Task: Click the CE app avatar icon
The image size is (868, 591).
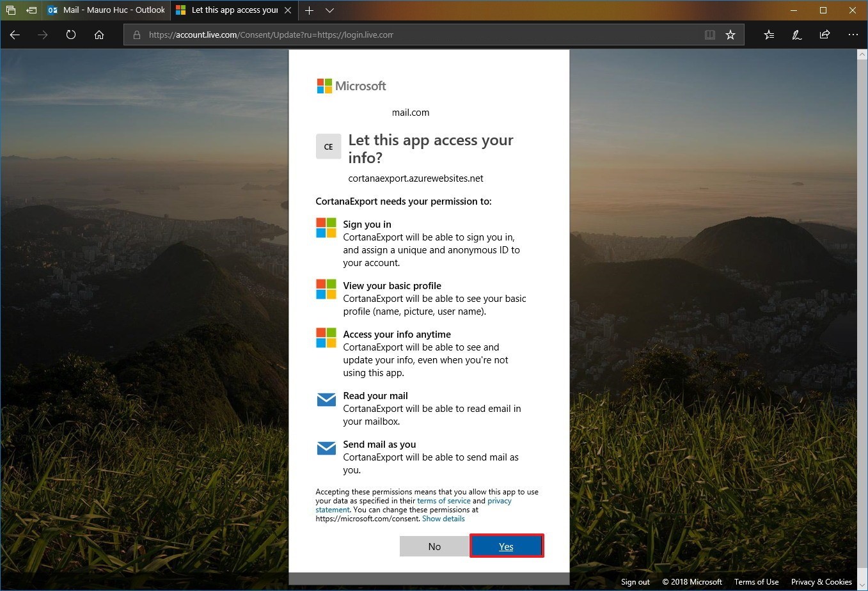Action: 328,146
